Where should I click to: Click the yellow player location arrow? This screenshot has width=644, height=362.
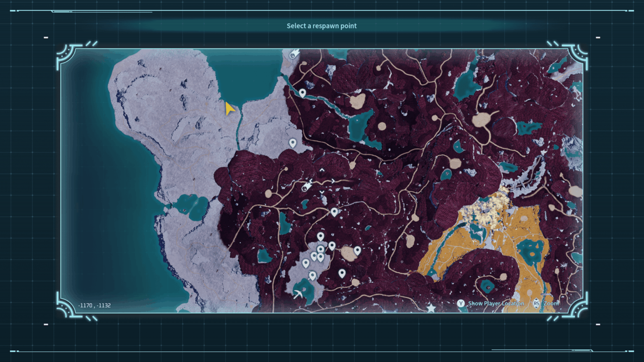tap(229, 109)
